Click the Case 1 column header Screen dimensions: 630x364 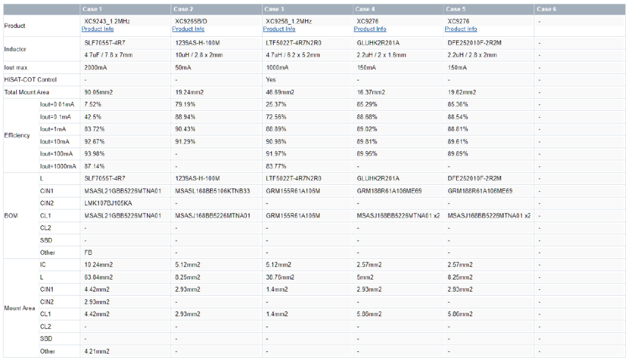125,9
